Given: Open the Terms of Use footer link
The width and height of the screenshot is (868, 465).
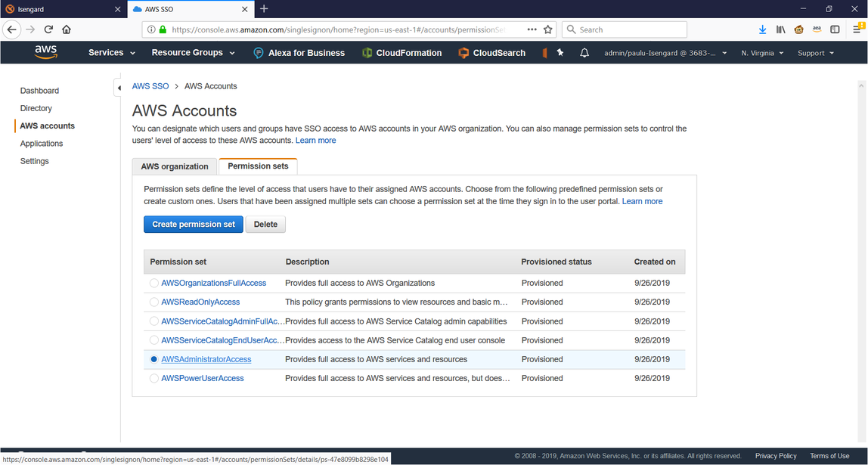Looking at the screenshot, I should 829,456.
